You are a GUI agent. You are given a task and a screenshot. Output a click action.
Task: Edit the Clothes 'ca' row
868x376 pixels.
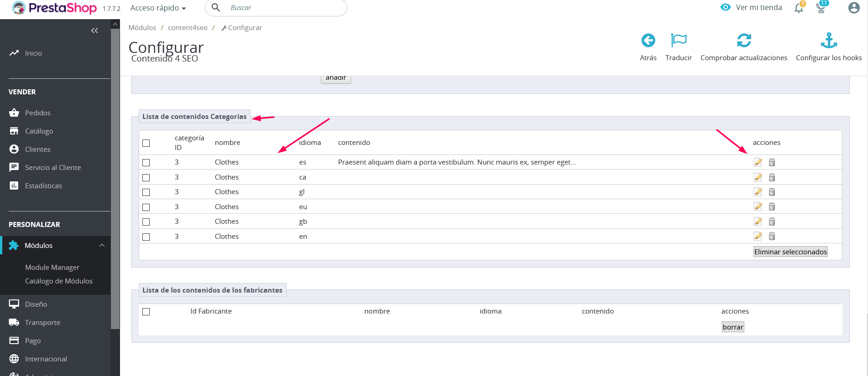[758, 177]
